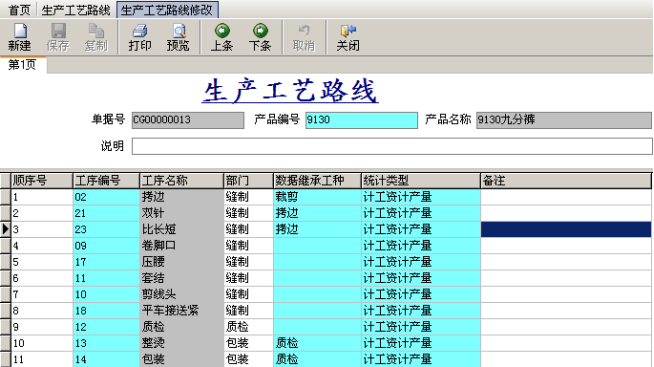The width and height of the screenshot is (654, 367).
Task: Click 顺序号 cell '11'
Action: [x=42, y=359]
